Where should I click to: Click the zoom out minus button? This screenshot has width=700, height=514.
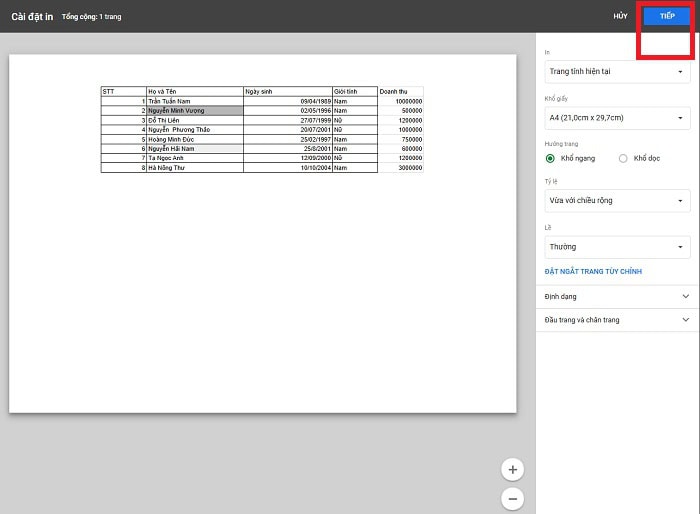click(x=512, y=498)
